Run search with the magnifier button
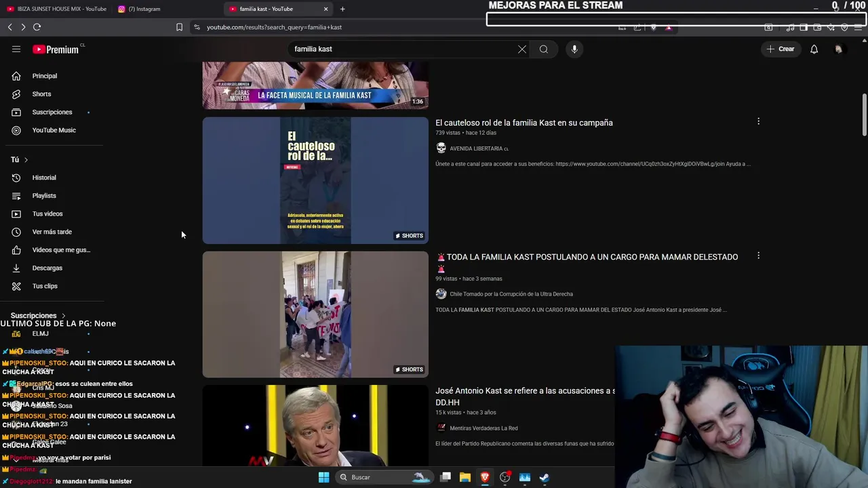868x488 pixels. [544, 49]
